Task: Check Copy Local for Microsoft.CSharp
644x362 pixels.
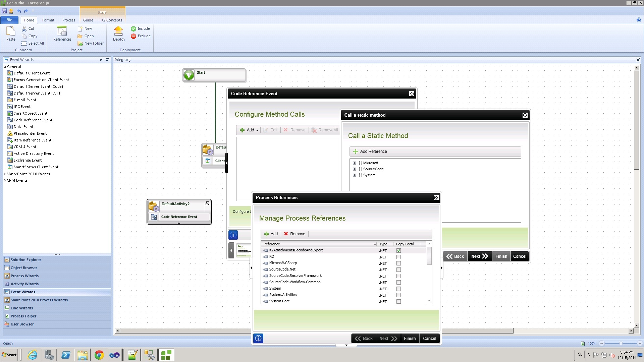Action: [x=398, y=263]
